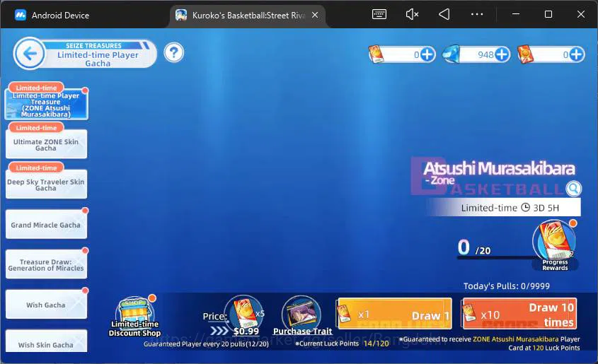Open the Limited-time Discount Shop
This screenshot has height=364, width=598.
coord(134,317)
